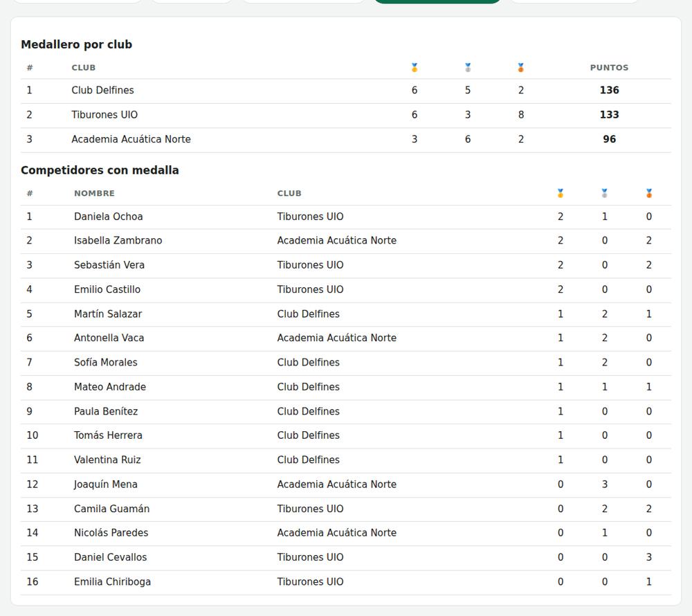Click competitor name Daniela Ochoa
Screen dimensions: 692x616
108,217
